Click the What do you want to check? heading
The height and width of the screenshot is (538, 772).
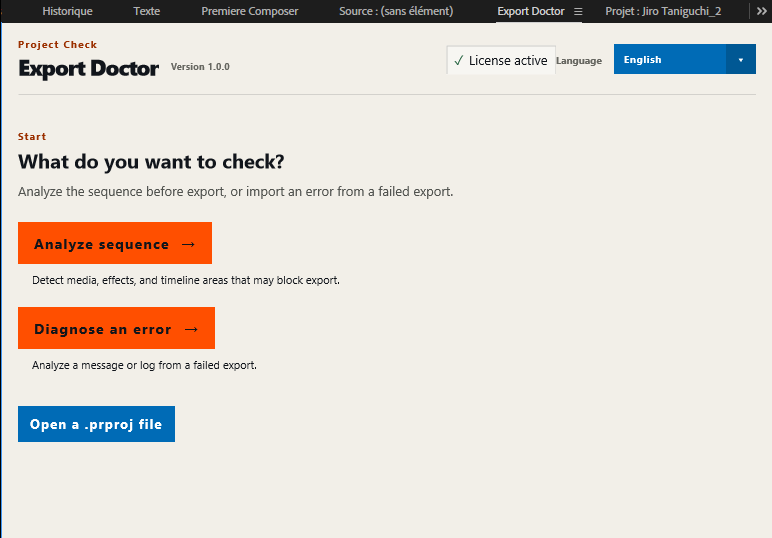tap(151, 161)
